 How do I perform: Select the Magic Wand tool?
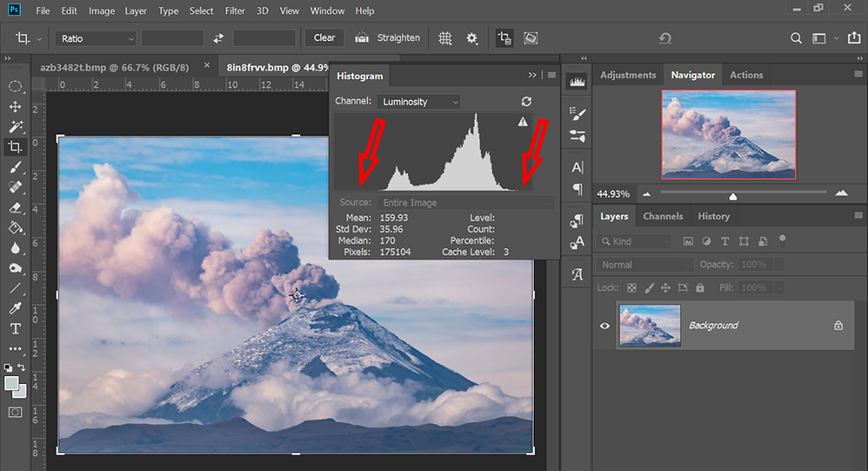(16, 126)
